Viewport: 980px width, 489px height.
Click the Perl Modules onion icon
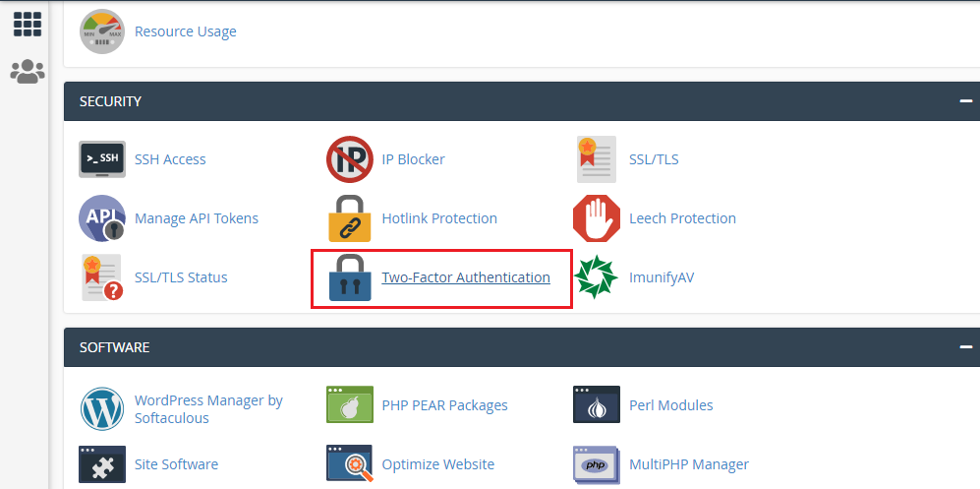click(x=597, y=404)
